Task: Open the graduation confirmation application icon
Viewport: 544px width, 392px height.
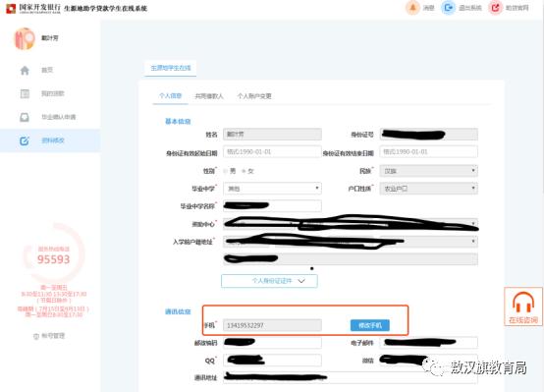Action: click(x=25, y=117)
